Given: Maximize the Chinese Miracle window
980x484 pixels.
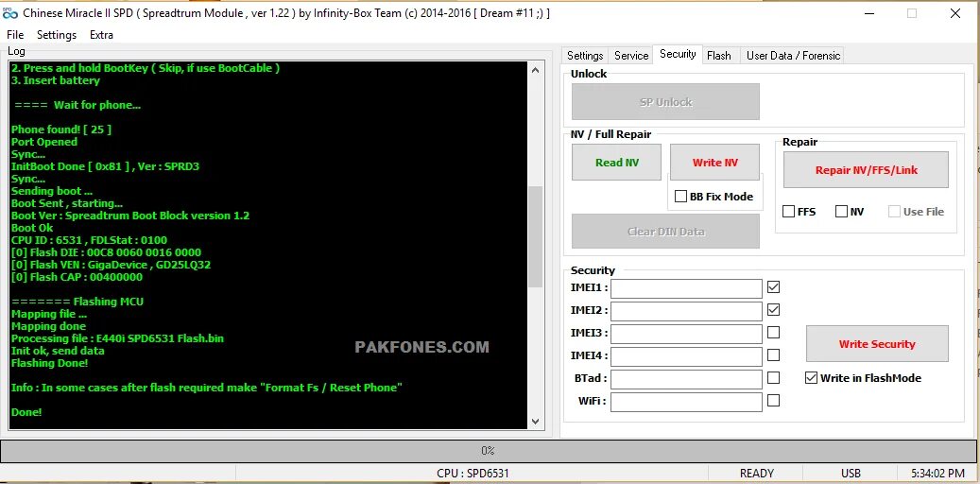Looking at the screenshot, I should [912, 13].
